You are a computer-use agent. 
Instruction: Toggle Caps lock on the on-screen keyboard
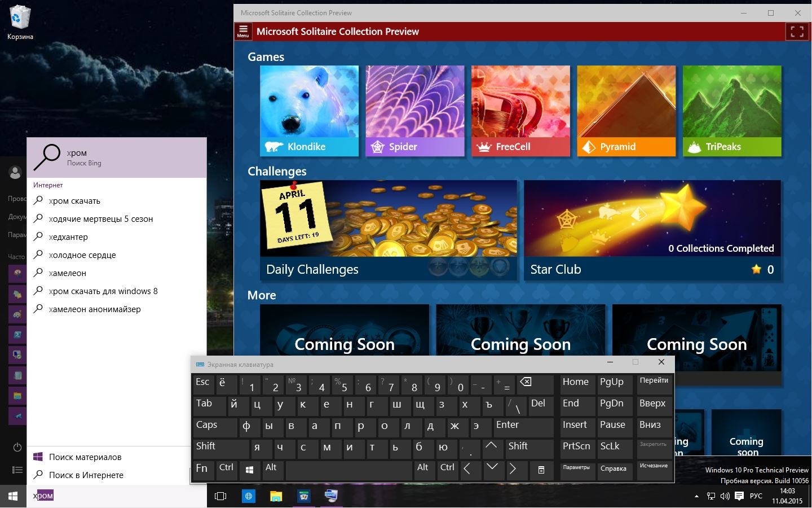[214, 427]
